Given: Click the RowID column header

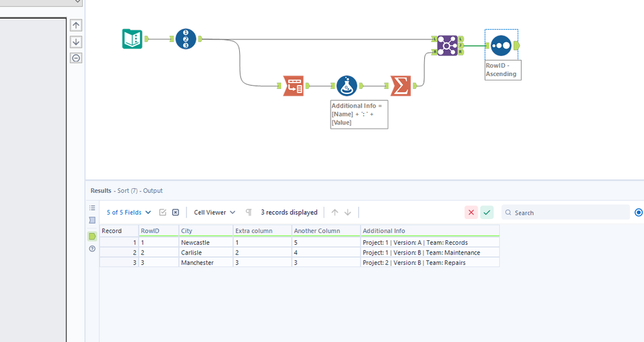Looking at the screenshot, I should pyautogui.click(x=158, y=231).
